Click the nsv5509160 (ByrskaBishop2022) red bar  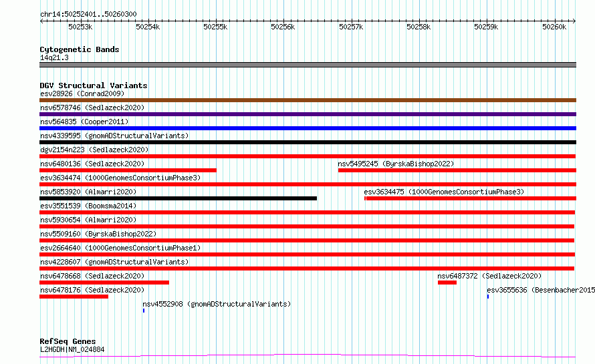pos(307,240)
